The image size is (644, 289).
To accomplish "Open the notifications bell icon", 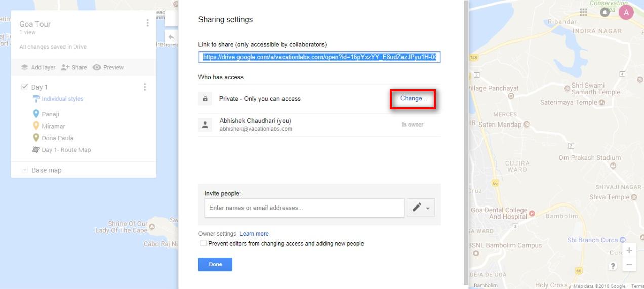I will tap(605, 12).
